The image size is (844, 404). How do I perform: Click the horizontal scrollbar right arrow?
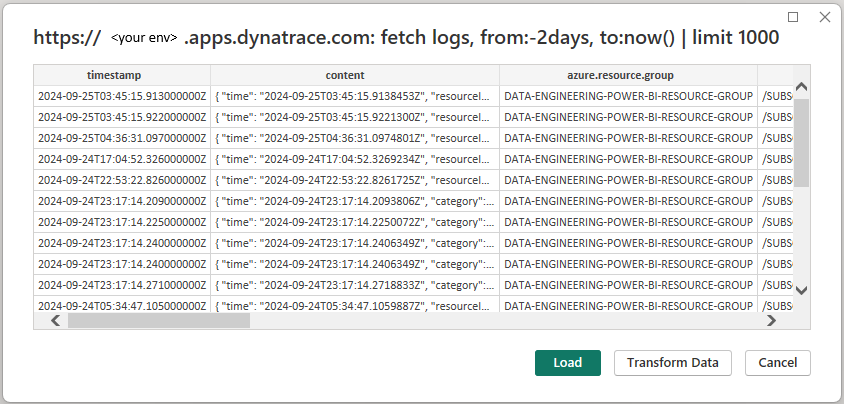(x=772, y=321)
